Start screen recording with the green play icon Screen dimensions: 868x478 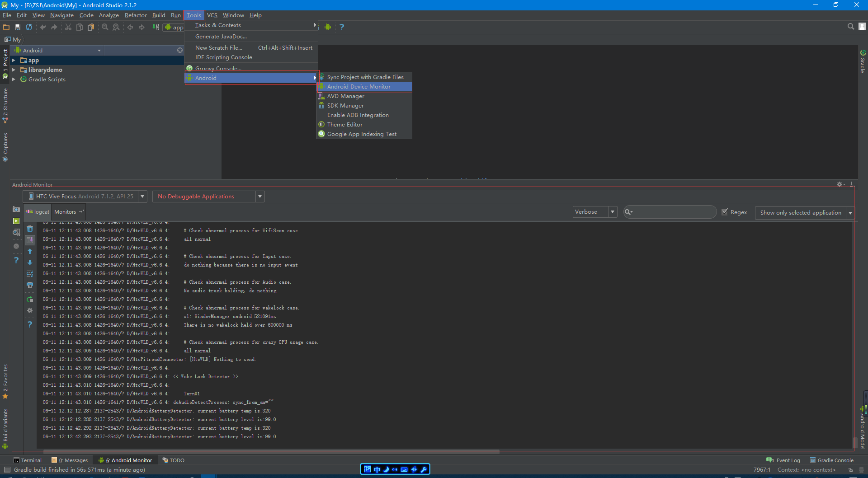point(16,221)
